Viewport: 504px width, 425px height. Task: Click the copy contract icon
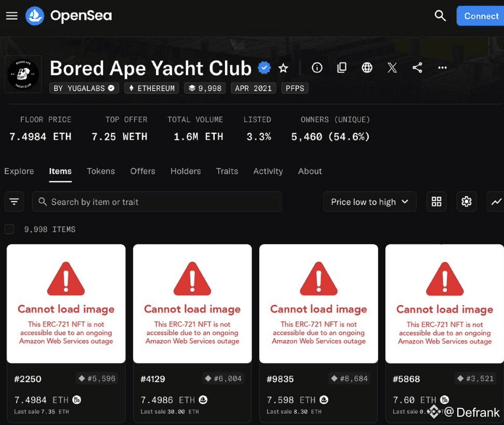[x=342, y=67]
